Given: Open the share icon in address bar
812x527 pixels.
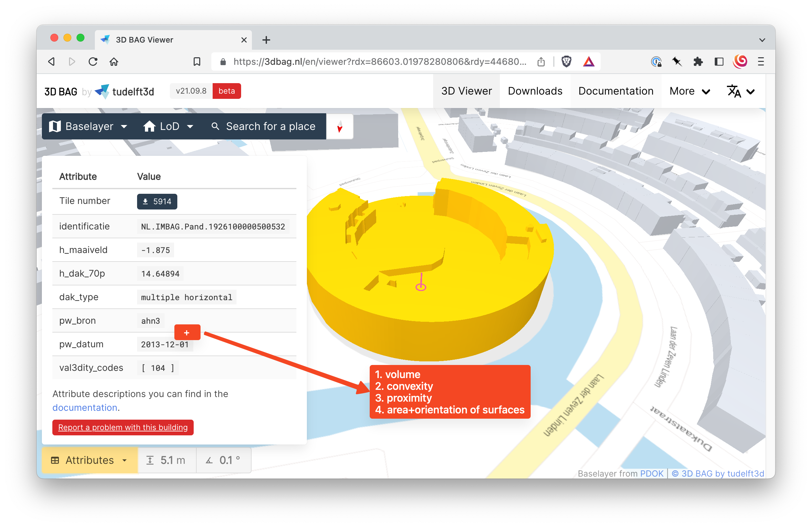Looking at the screenshot, I should [x=541, y=62].
